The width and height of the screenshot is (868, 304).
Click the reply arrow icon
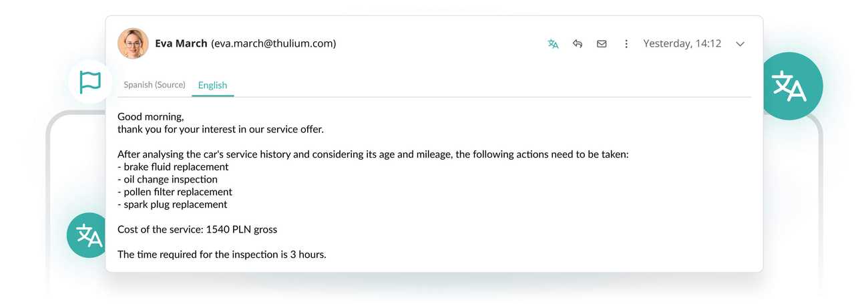(x=578, y=44)
